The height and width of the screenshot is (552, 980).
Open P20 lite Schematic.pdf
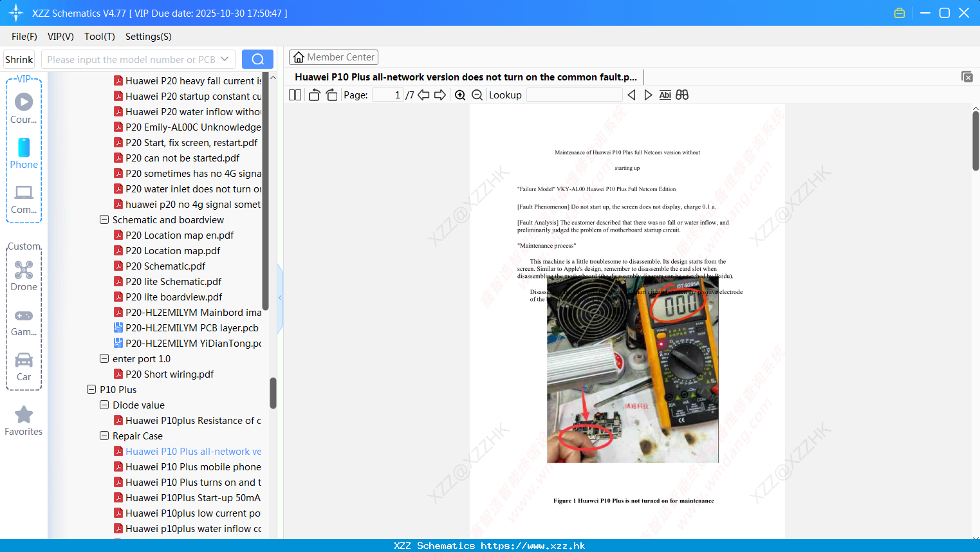pos(173,282)
